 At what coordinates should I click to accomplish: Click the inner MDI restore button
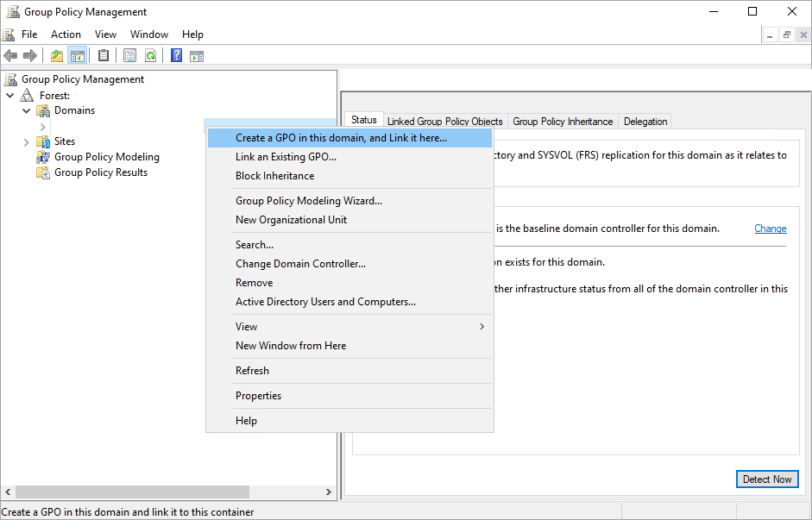(787, 35)
